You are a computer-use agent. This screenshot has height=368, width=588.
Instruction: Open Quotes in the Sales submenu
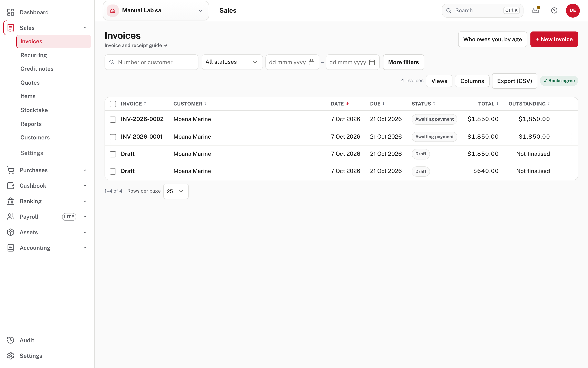tap(30, 83)
